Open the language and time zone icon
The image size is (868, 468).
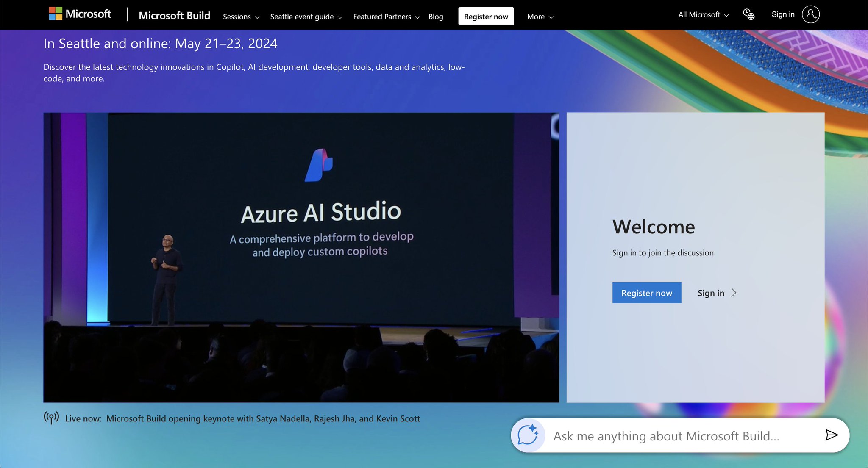tap(749, 15)
